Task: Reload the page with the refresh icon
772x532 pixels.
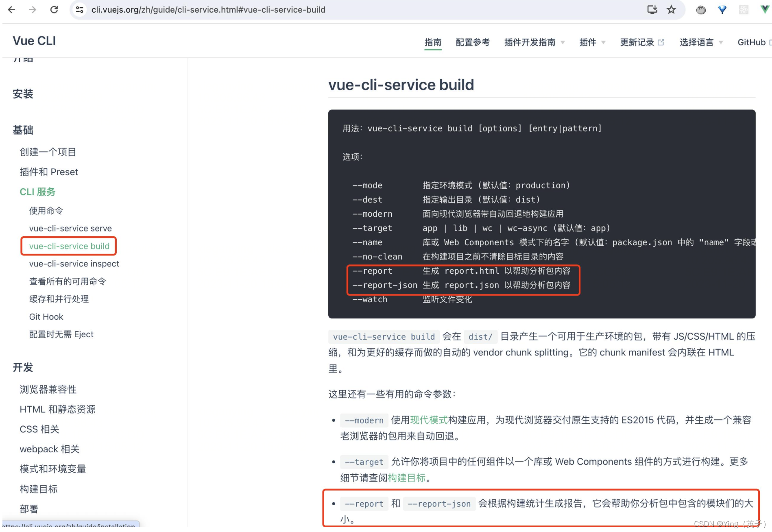Action: 54,9
